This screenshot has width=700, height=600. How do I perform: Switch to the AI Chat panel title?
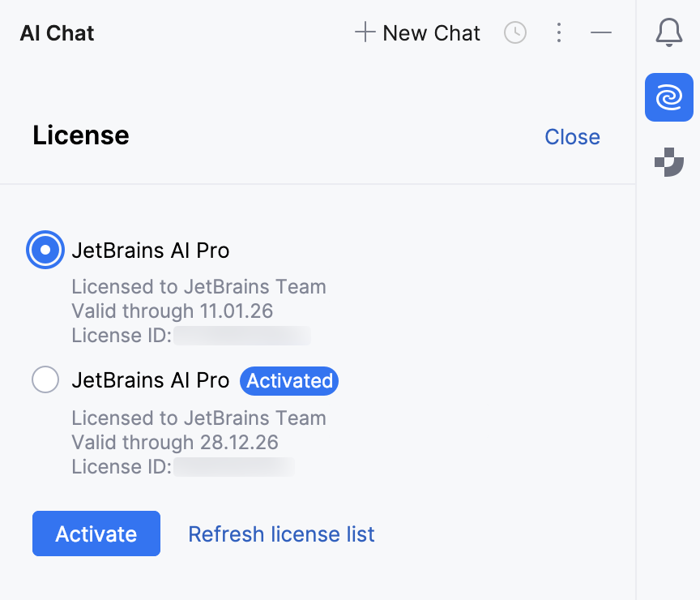(56, 33)
